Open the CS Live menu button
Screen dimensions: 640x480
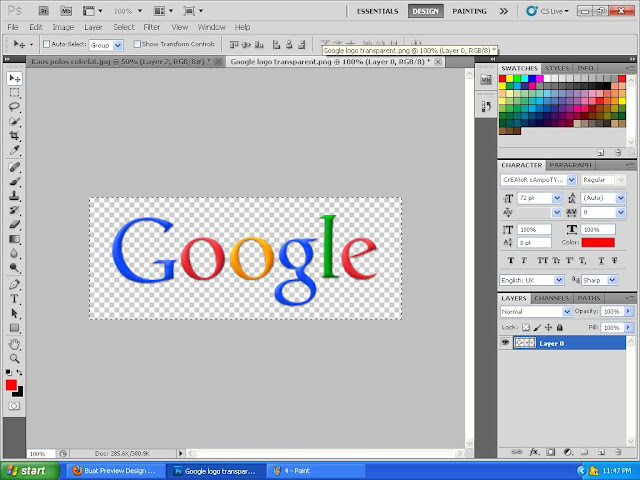547,11
